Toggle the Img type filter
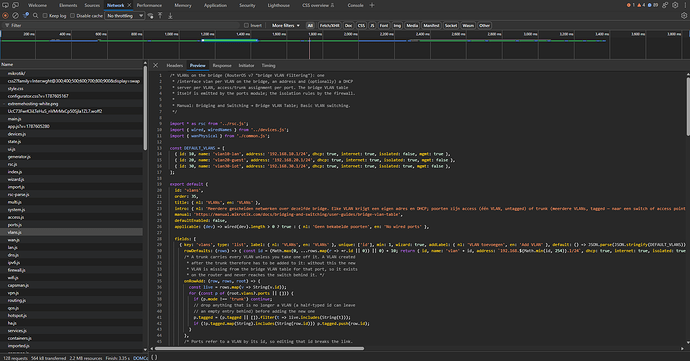The image size is (690, 361). coord(397,26)
